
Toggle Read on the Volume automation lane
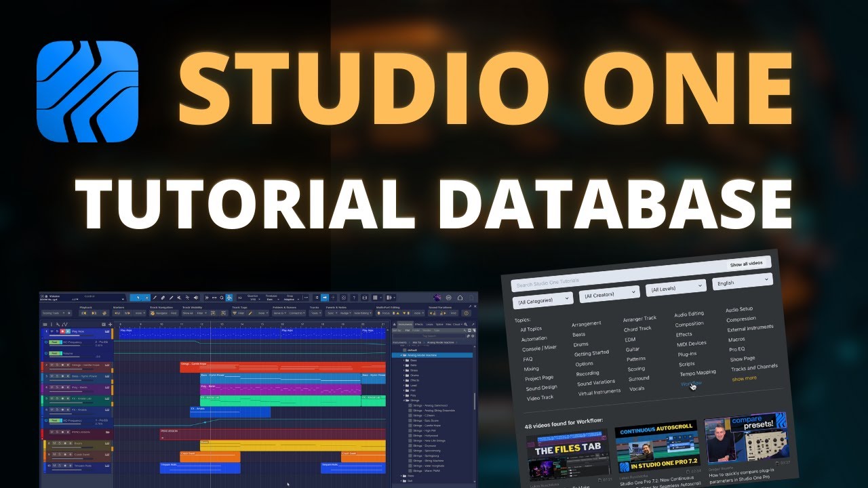pyautogui.click(x=54, y=353)
